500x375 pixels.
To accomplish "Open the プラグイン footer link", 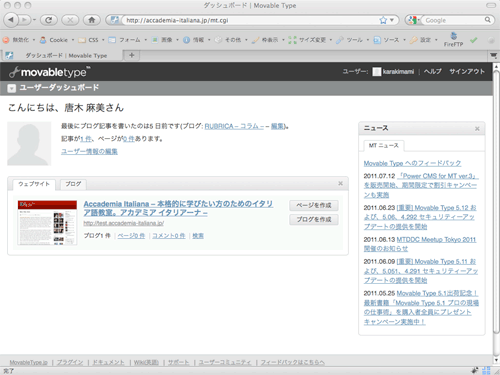I will click(x=70, y=362).
